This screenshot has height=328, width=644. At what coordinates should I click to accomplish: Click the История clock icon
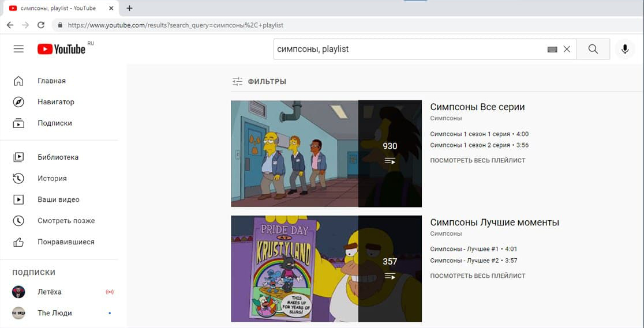tap(18, 178)
